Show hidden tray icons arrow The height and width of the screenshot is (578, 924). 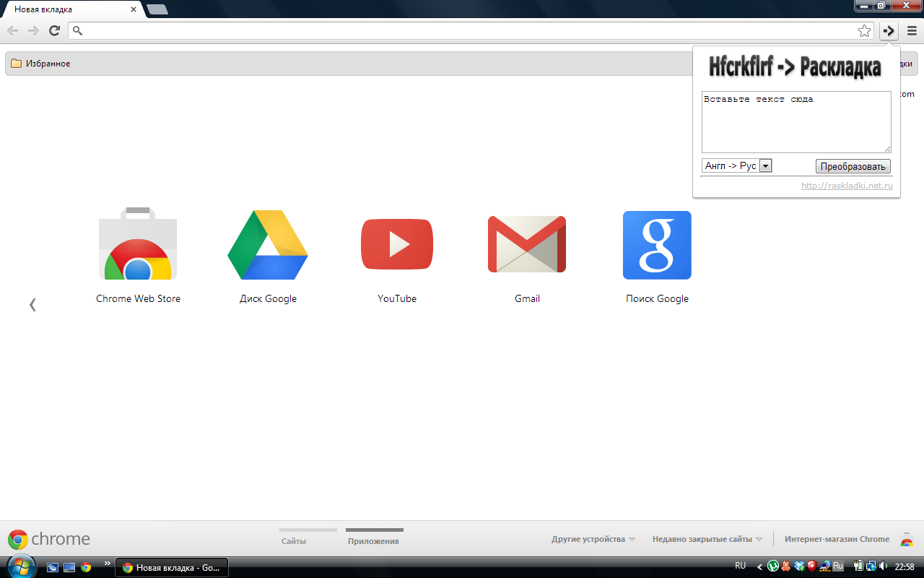(x=759, y=566)
